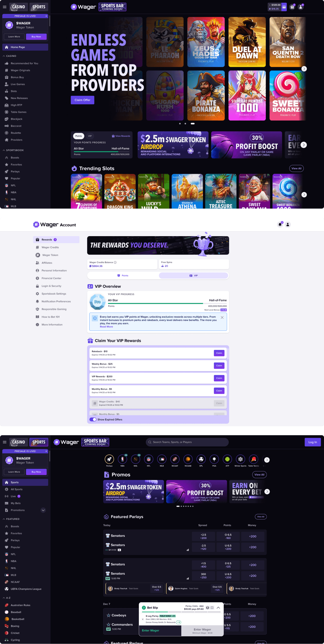
Task: Open Financial Center in Account menu
Action: point(56,278)
